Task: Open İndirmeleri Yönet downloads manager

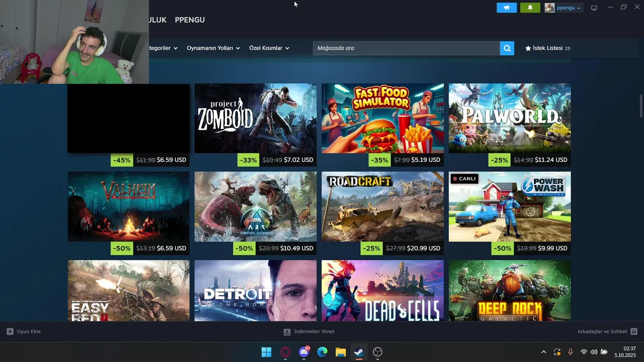Action: pos(309,332)
